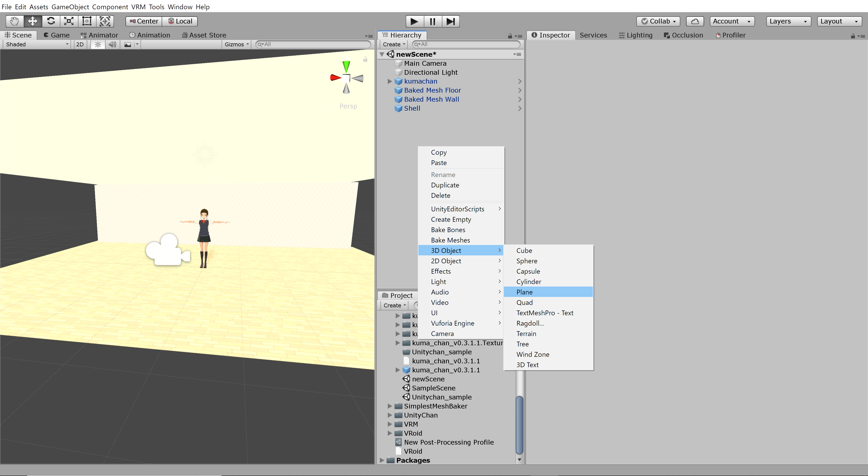Select the Scale tool icon
The image size is (868, 476).
tap(69, 21)
